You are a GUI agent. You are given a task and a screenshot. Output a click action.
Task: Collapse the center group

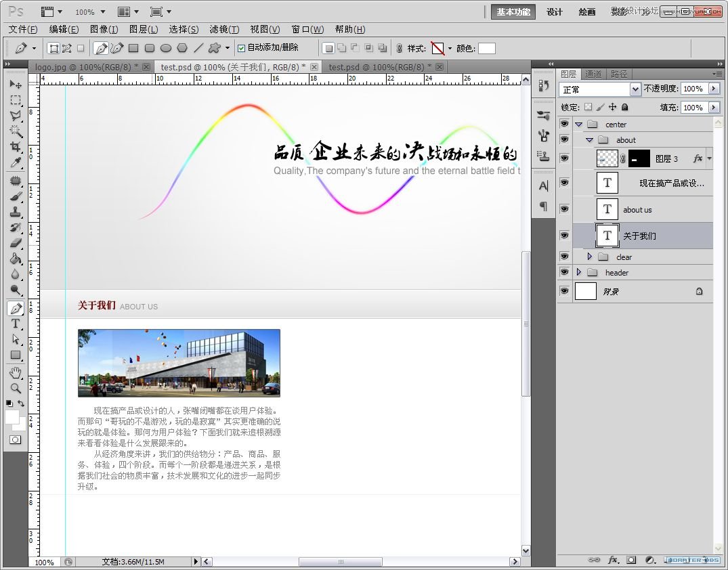click(x=578, y=125)
